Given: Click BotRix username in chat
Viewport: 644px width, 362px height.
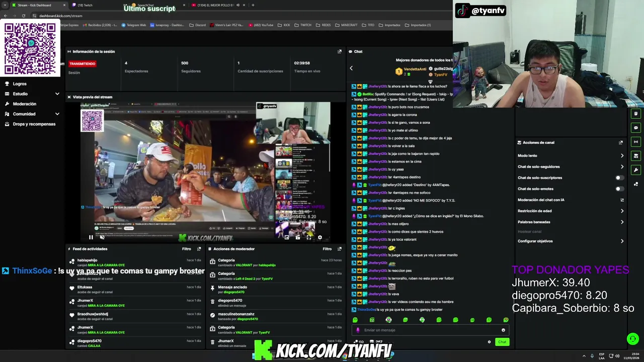Looking at the screenshot, I should (368, 94).
